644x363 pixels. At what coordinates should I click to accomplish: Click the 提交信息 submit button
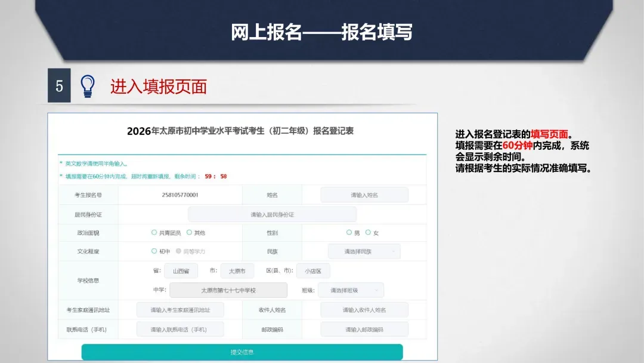(242, 352)
